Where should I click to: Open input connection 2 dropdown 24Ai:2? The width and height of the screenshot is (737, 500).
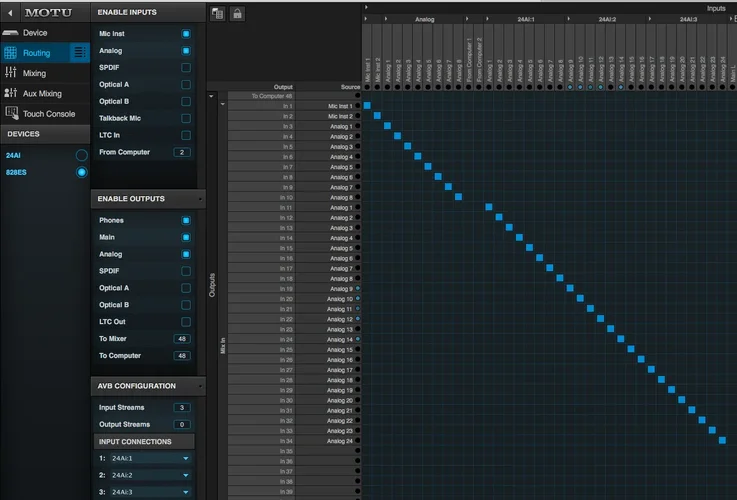click(x=150, y=475)
